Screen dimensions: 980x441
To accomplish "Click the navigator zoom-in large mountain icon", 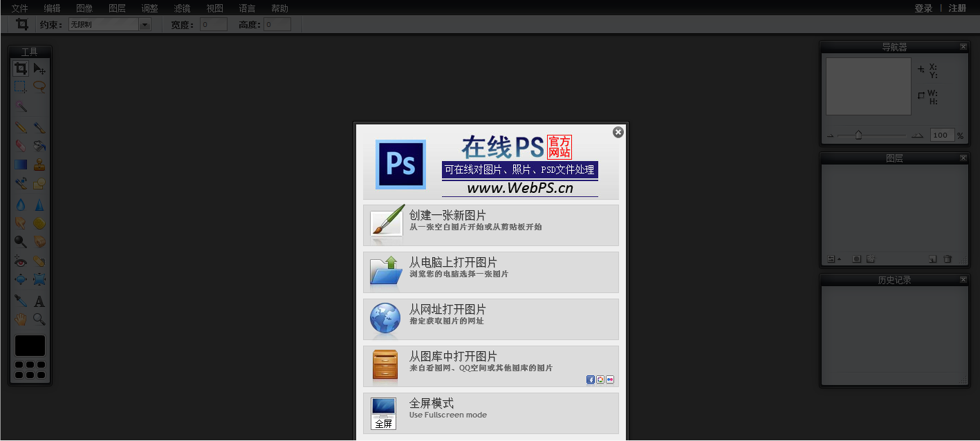I will click(918, 135).
